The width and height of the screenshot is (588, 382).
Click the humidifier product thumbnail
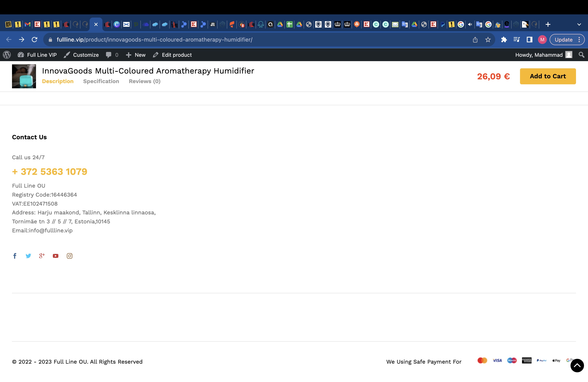click(24, 76)
